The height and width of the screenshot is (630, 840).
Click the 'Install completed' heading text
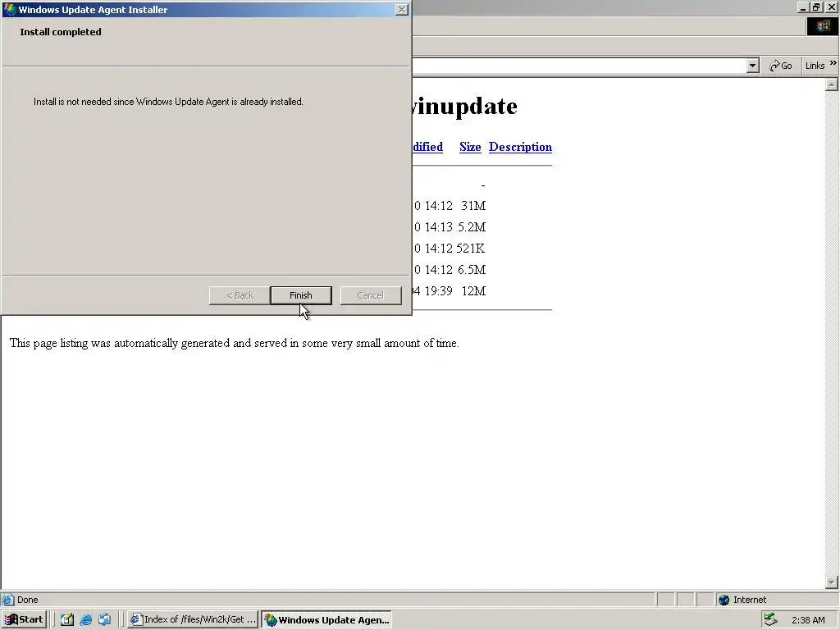click(61, 32)
